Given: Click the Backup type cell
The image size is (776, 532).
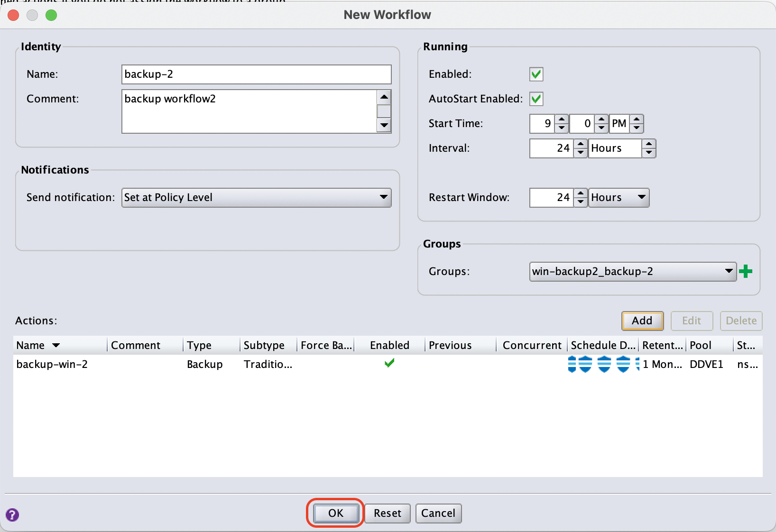Looking at the screenshot, I should (205, 364).
